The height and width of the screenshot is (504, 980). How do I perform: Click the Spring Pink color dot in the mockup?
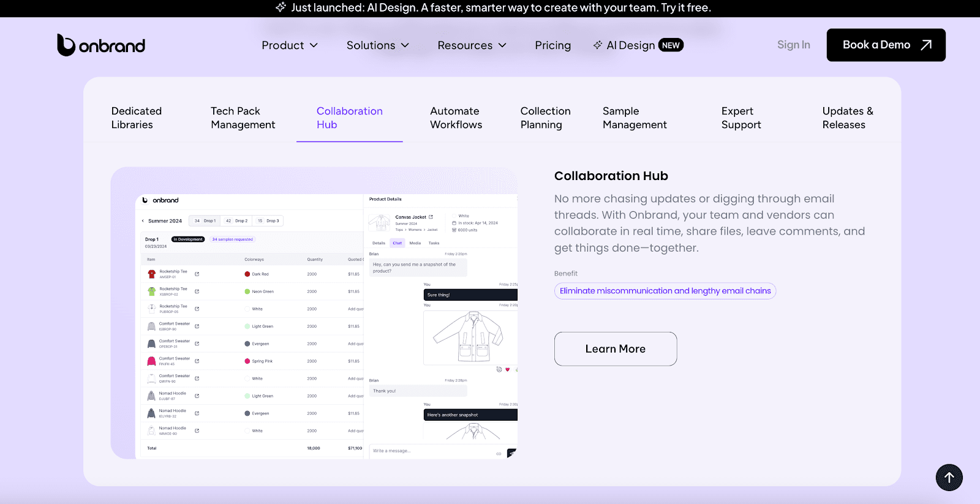pyautogui.click(x=247, y=361)
